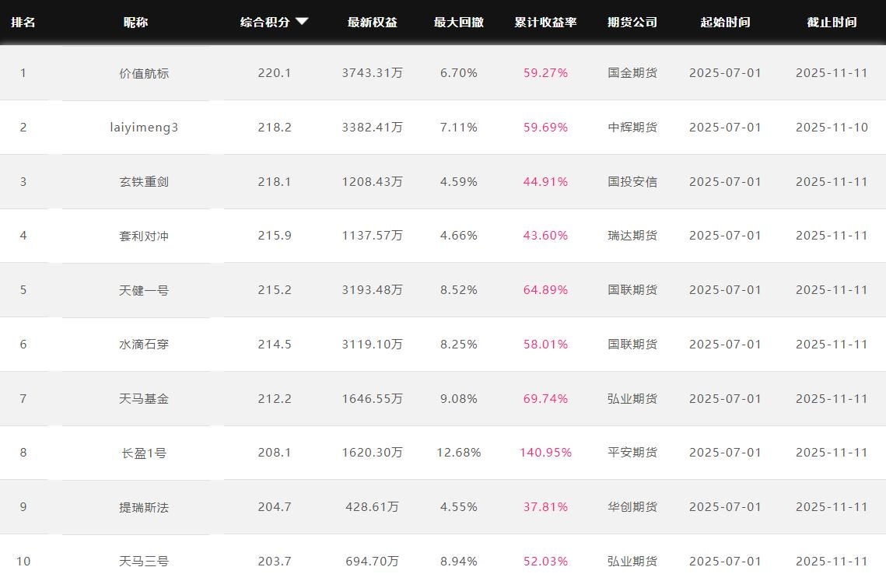Open 天马基金 account page

coord(144,399)
